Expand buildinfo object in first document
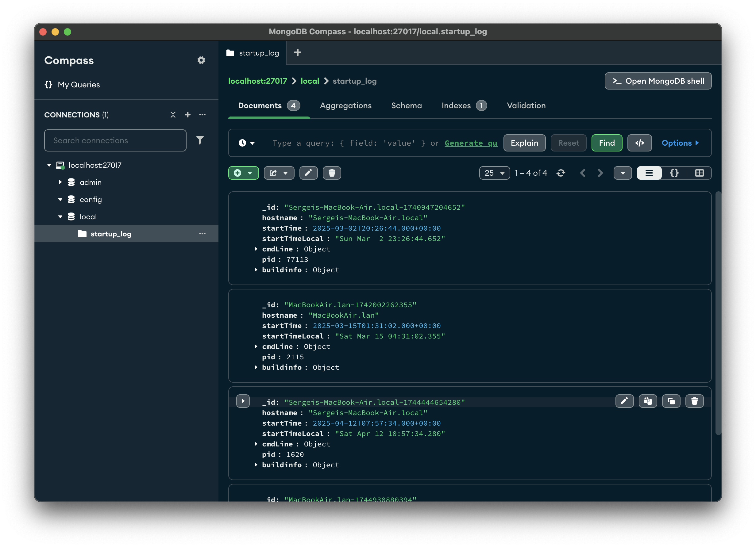This screenshot has height=547, width=756. pos(256,270)
